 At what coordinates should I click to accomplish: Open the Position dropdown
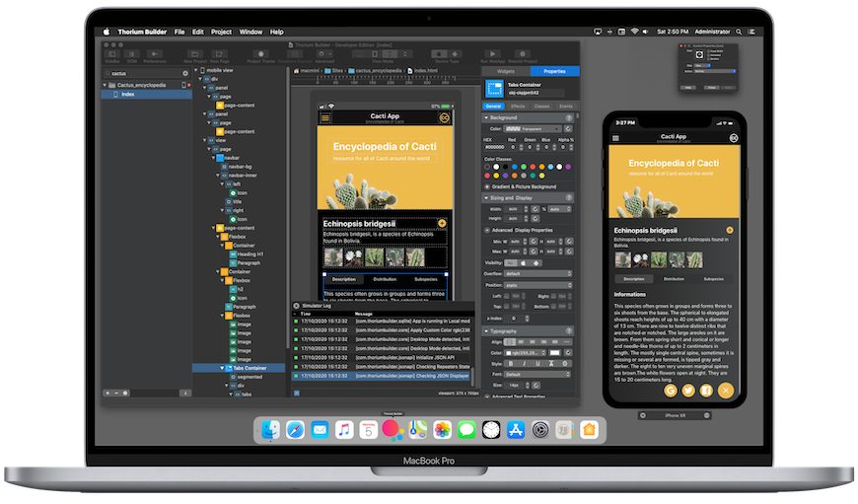pyautogui.click(x=538, y=285)
